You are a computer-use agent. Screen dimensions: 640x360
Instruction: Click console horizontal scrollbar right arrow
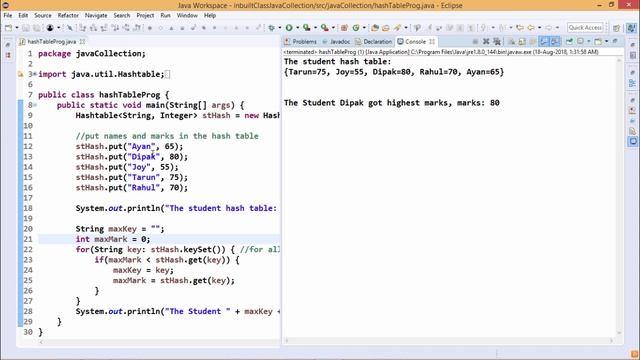tap(611, 340)
